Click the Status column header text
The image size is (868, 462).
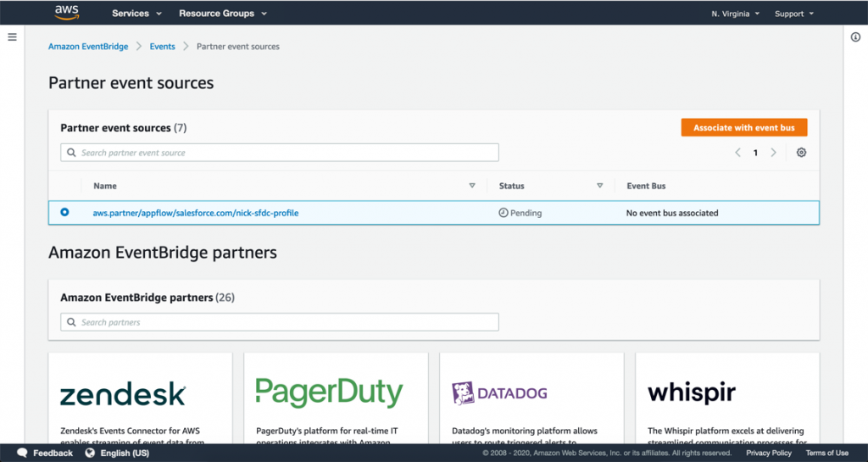(511, 186)
